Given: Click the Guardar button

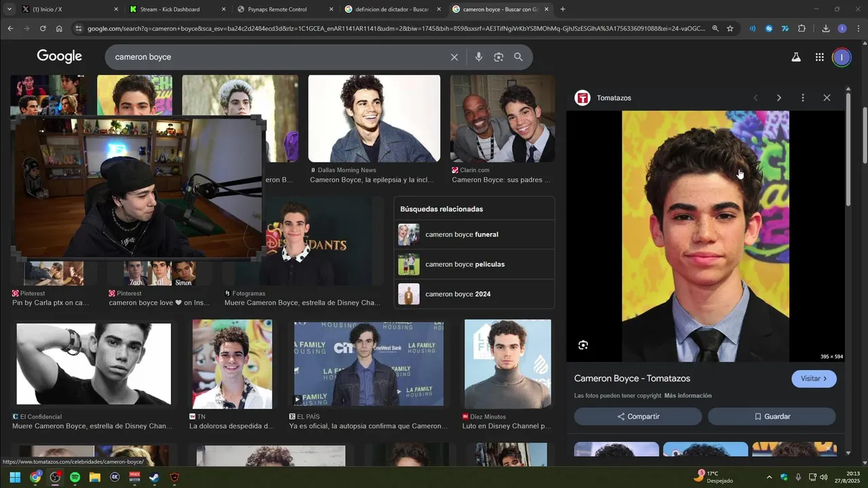Looking at the screenshot, I should tap(772, 416).
